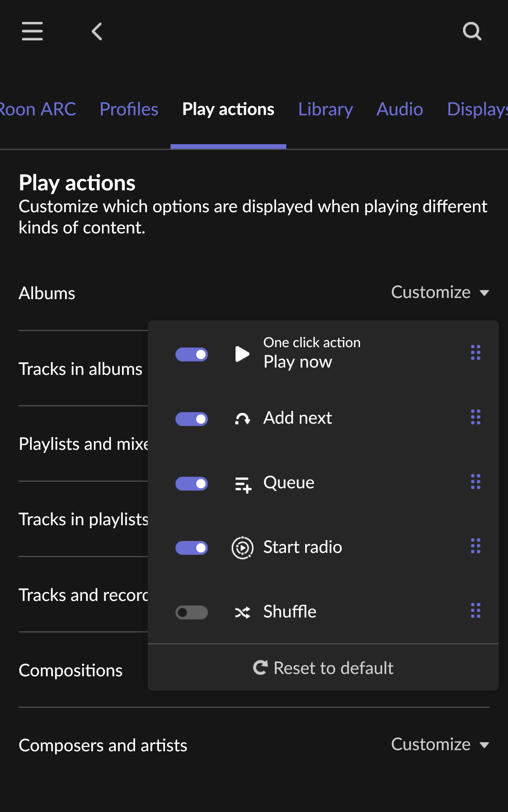Go back using the back arrow
The image size is (508, 812).
pos(97,31)
